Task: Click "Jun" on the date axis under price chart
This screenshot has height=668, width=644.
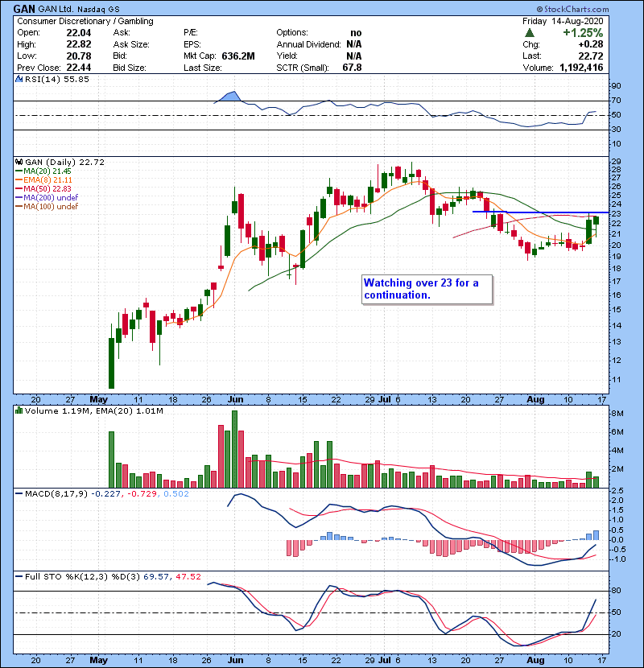Action: pos(235,400)
